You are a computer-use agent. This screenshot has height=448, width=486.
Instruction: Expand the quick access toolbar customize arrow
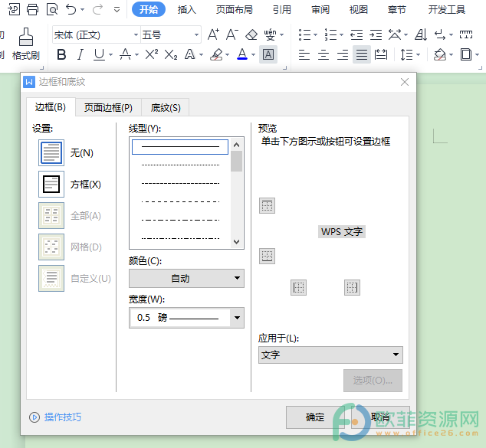pos(117,10)
